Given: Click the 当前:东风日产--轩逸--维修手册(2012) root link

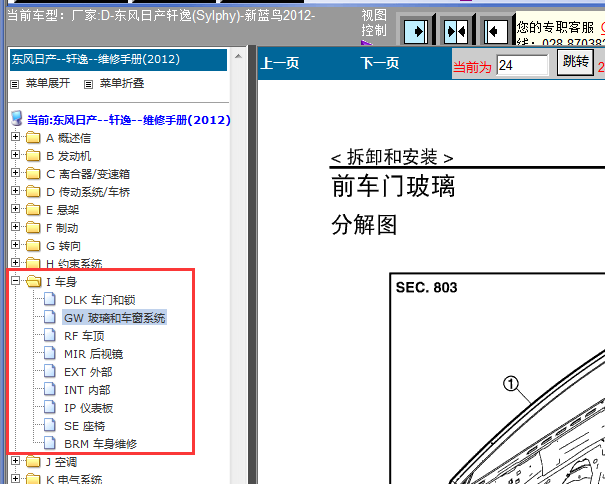Looking at the screenshot, I should coord(128,120).
